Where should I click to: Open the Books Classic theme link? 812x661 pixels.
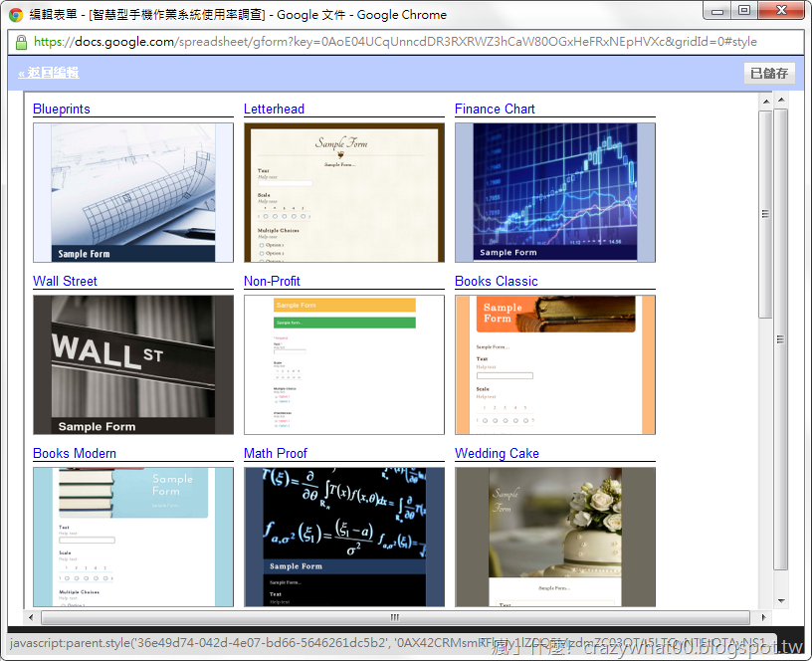click(497, 281)
